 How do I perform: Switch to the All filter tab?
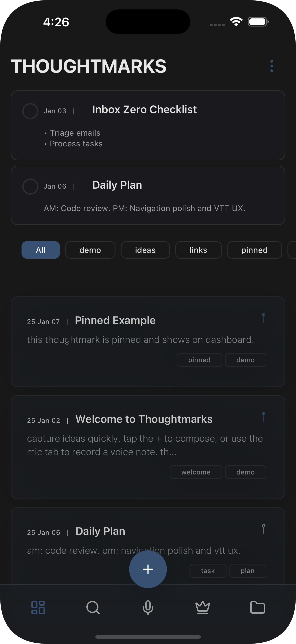point(40,250)
